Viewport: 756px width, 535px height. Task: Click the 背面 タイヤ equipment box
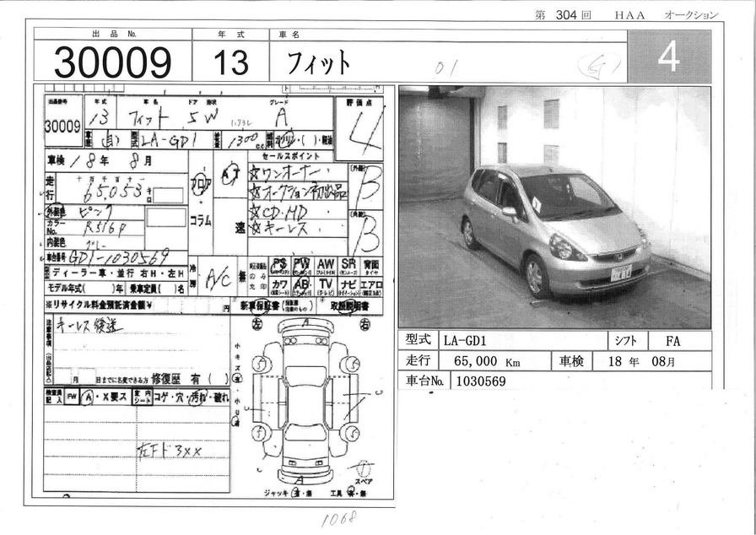tap(371, 267)
